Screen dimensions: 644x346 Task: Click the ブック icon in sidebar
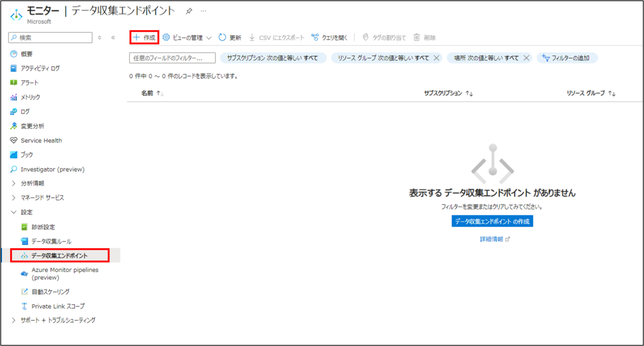coord(14,155)
